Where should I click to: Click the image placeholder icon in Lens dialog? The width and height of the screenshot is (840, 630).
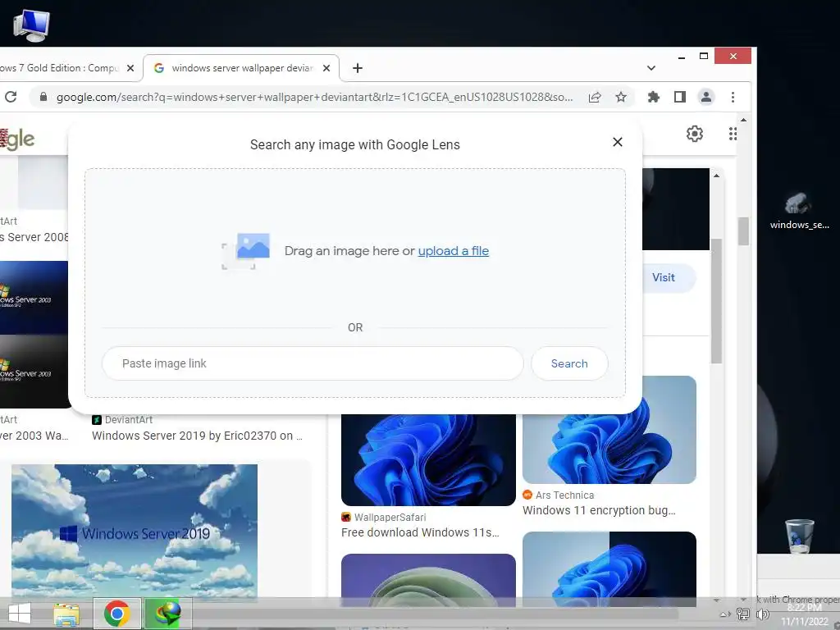tap(246, 251)
